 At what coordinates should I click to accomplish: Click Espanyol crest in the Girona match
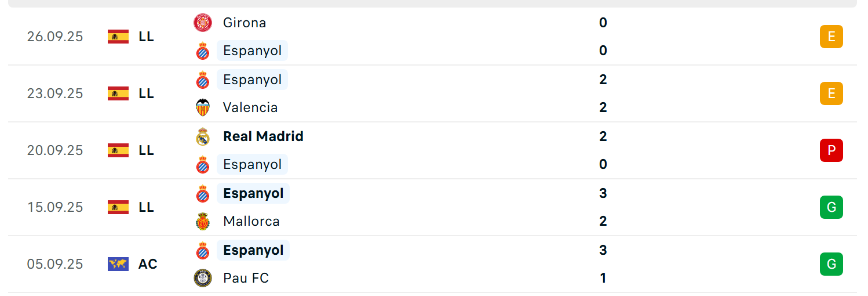[x=203, y=51]
